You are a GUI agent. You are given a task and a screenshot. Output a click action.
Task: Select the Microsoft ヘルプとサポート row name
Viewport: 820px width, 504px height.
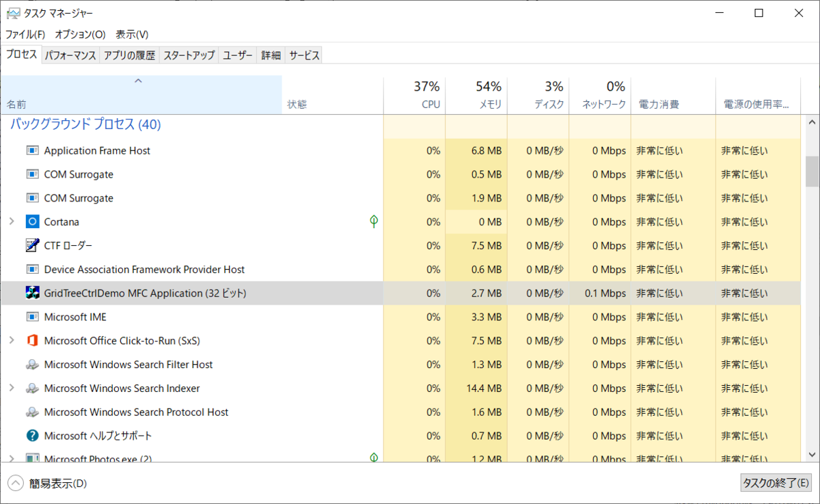[98, 436]
